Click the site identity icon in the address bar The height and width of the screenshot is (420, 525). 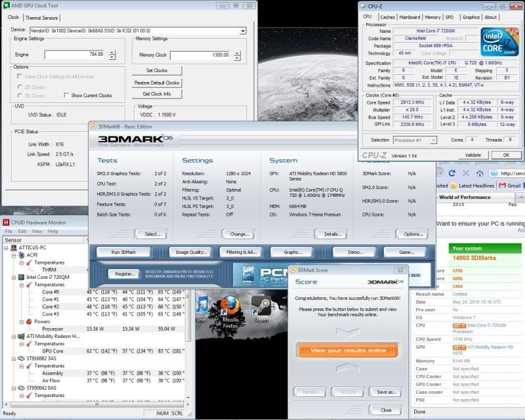tap(493, 173)
